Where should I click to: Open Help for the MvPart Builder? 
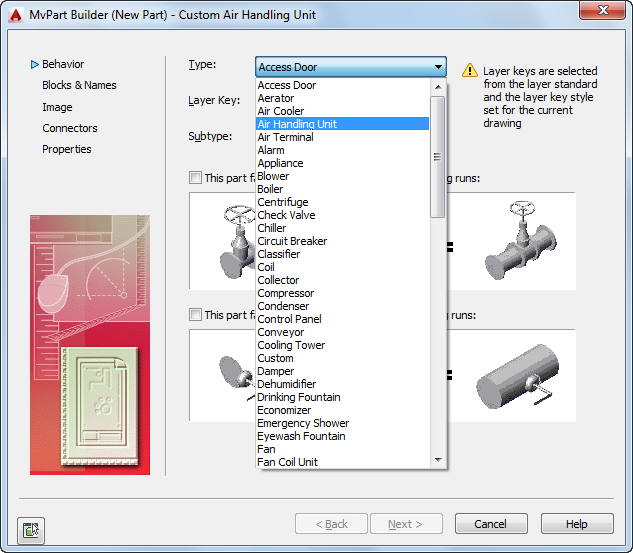click(x=577, y=524)
